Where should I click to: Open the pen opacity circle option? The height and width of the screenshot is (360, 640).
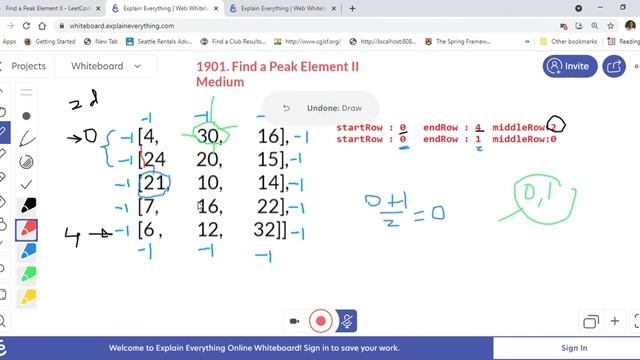point(26,162)
